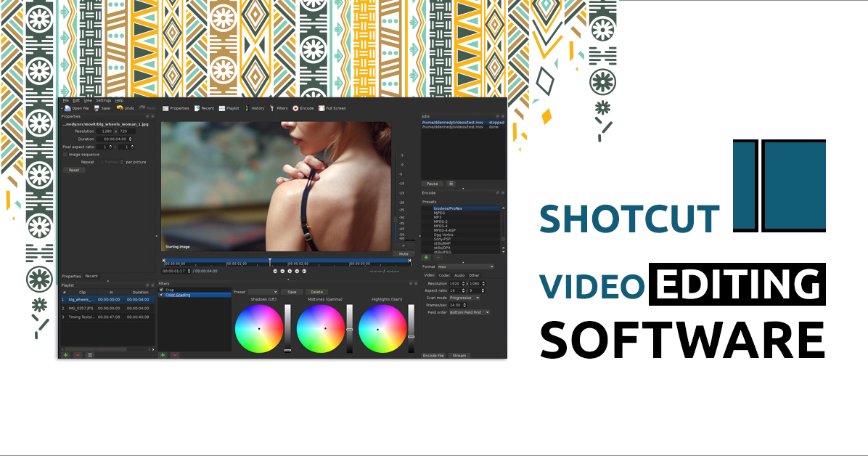The image size is (868, 456).
Task: Open the File menu
Action: 65,101
